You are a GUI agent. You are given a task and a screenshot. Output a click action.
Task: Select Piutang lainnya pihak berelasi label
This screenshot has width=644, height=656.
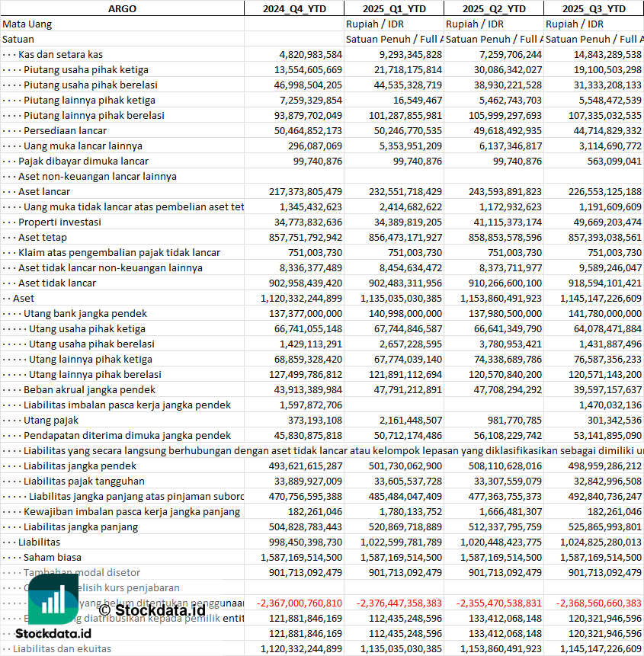(94, 116)
